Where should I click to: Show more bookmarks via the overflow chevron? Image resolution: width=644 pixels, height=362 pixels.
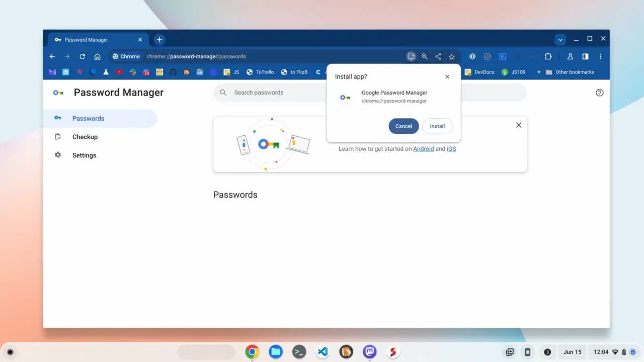pos(539,72)
